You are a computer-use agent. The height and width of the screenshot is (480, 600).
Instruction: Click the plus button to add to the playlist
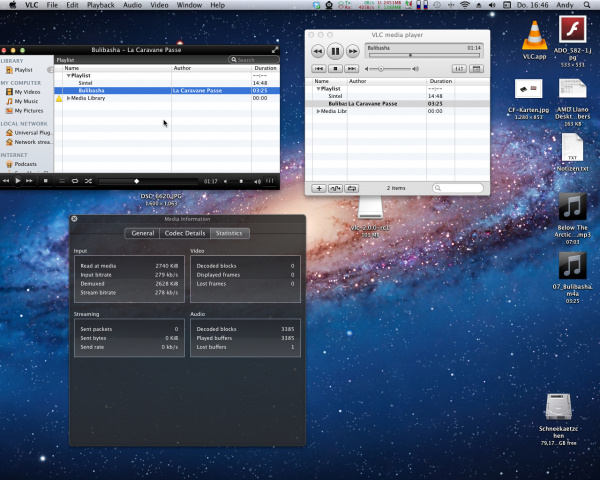(319, 188)
